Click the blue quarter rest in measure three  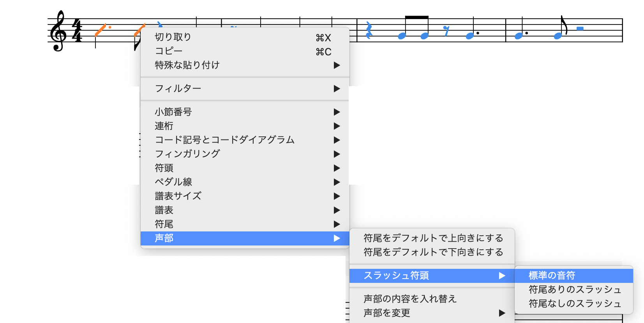click(369, 30)
